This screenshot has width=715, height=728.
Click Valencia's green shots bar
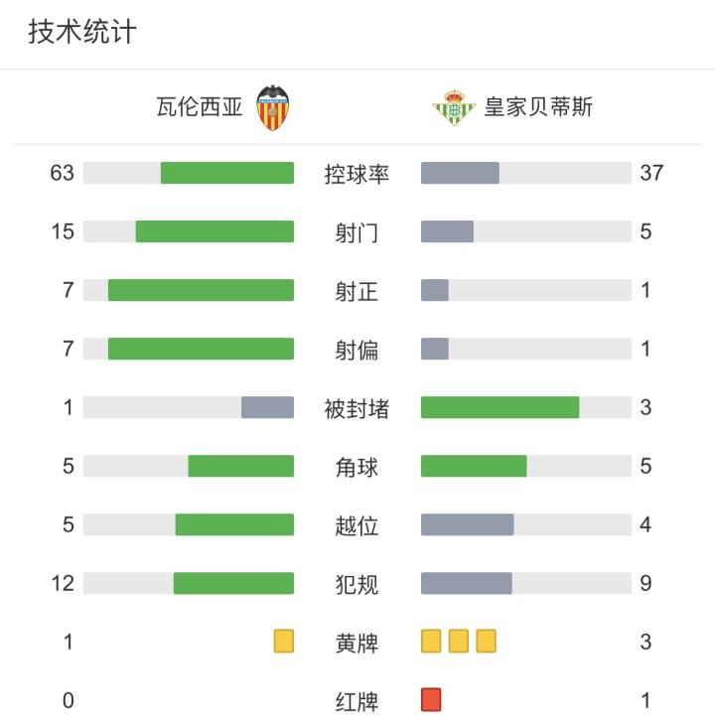click(214, 231)
